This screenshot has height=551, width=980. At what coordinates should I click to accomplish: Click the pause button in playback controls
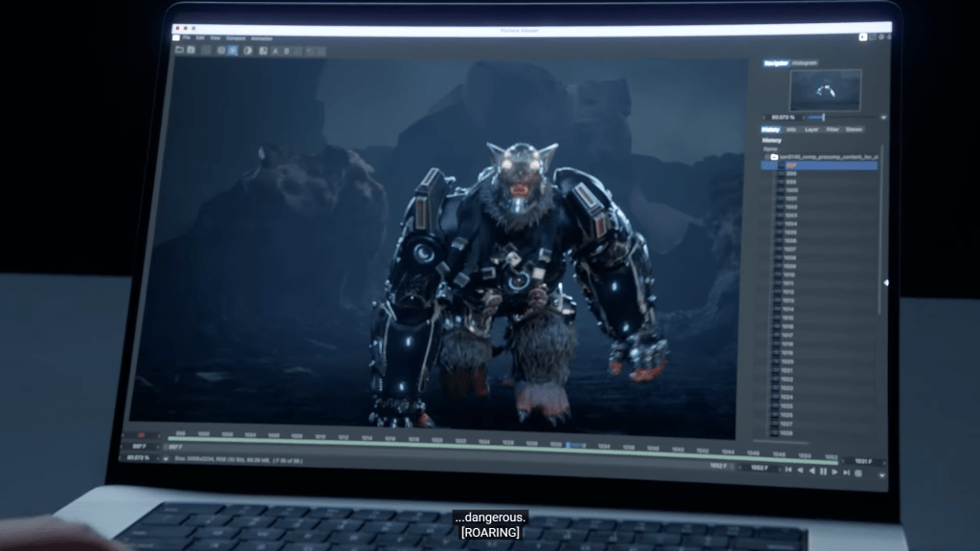(823, 471)
